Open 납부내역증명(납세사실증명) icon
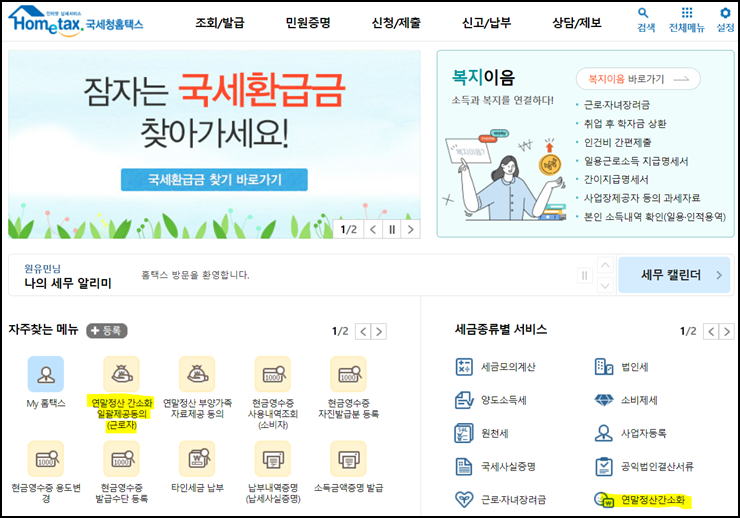 click(273, 459)
